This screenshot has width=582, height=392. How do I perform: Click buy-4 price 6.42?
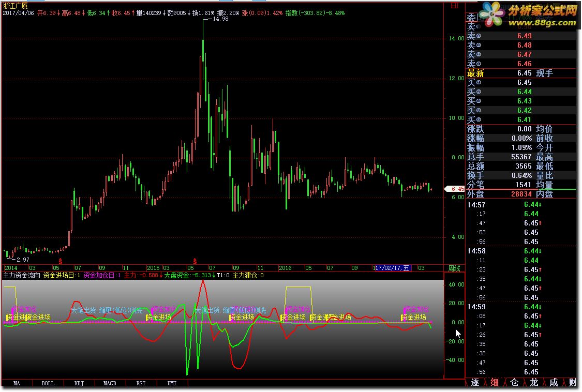pos(525,110)
